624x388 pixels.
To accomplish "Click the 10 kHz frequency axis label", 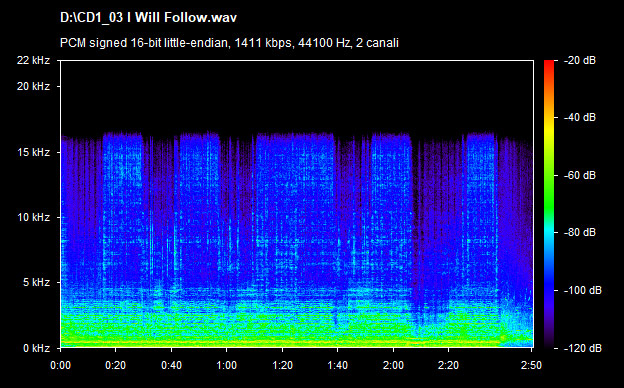I will point(33,218).
